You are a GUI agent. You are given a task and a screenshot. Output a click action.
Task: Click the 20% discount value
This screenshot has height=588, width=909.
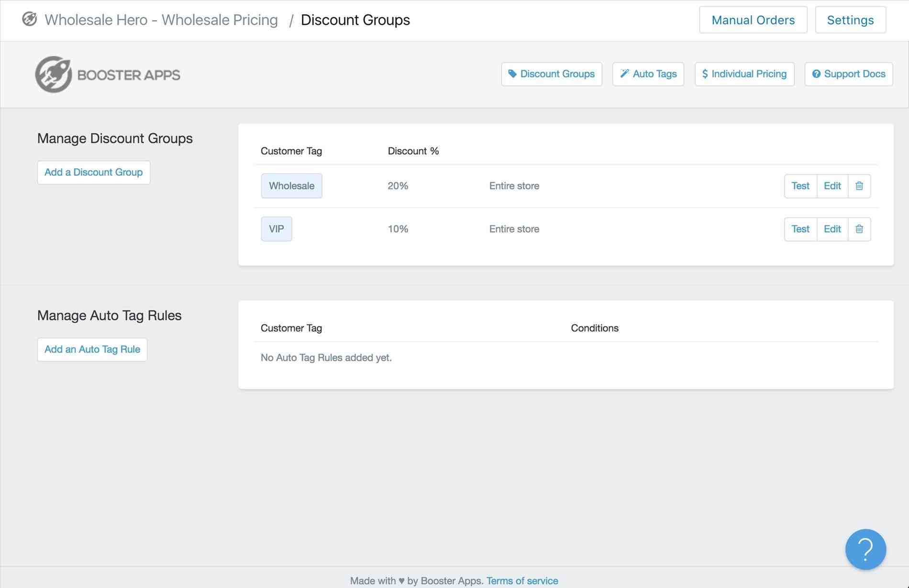pos(398,186)
